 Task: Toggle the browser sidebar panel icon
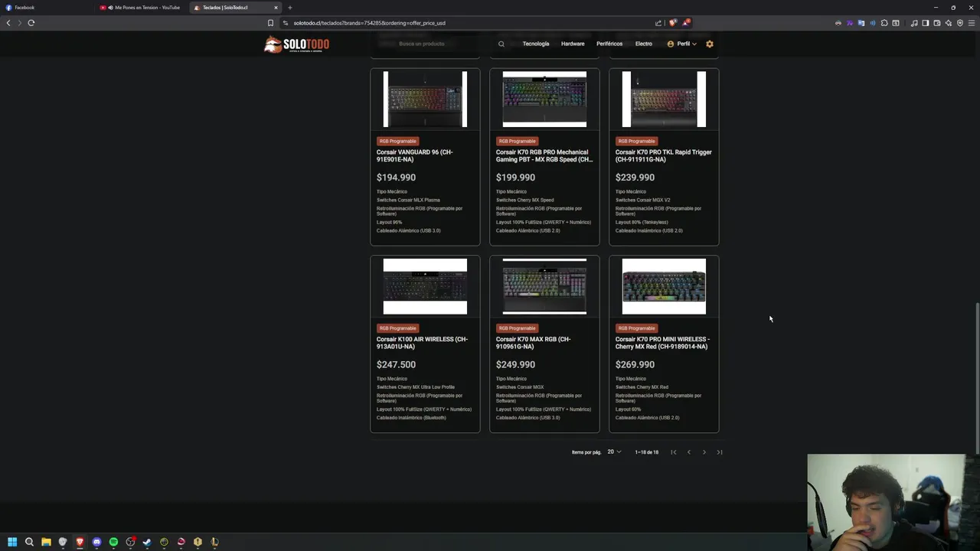pos(926,23)
